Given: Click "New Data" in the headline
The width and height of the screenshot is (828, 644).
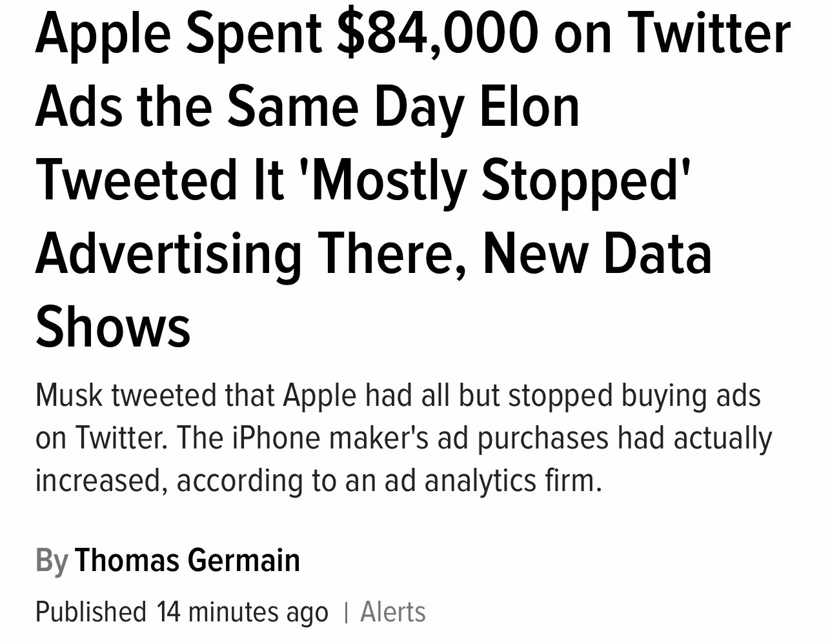Looking at the screenshot, I should (x=598, y=252).
